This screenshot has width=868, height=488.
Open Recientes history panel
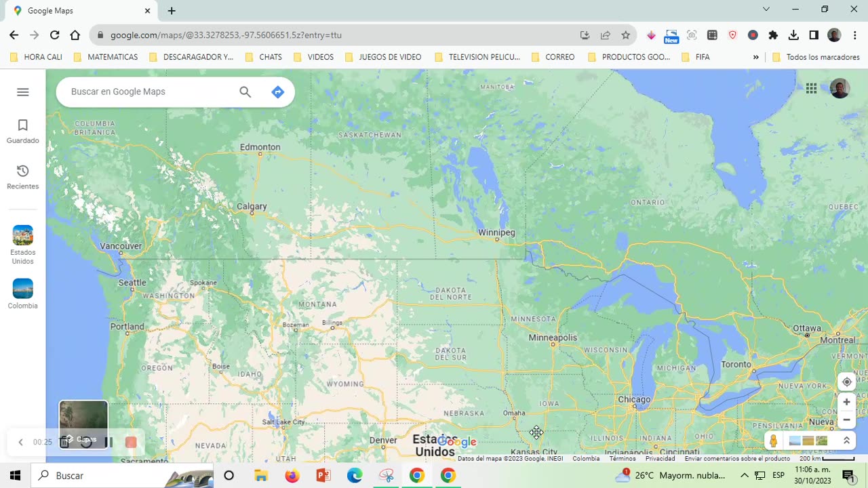22,177
